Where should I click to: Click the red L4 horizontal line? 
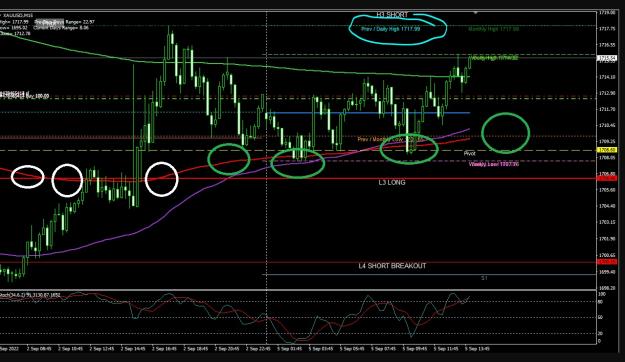(299, 262)
